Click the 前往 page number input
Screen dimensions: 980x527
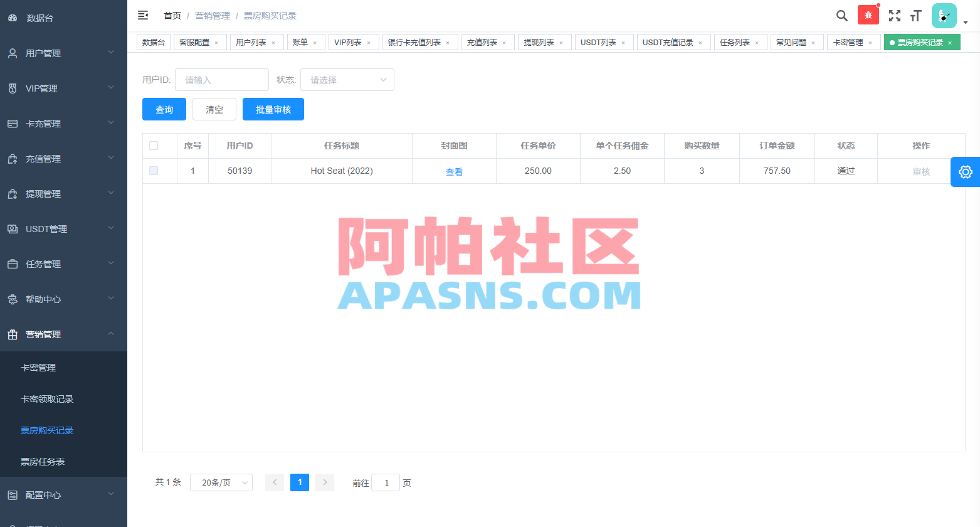tap(386, 482)
